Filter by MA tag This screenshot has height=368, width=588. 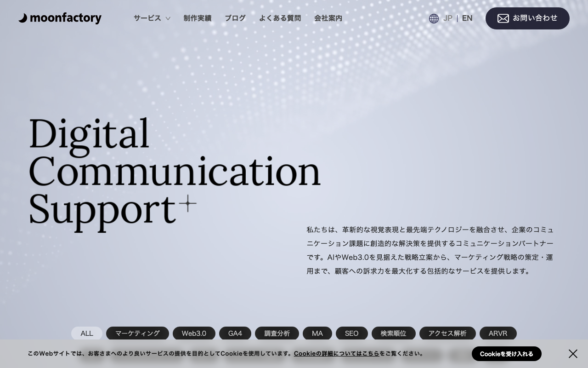point(317,333)
